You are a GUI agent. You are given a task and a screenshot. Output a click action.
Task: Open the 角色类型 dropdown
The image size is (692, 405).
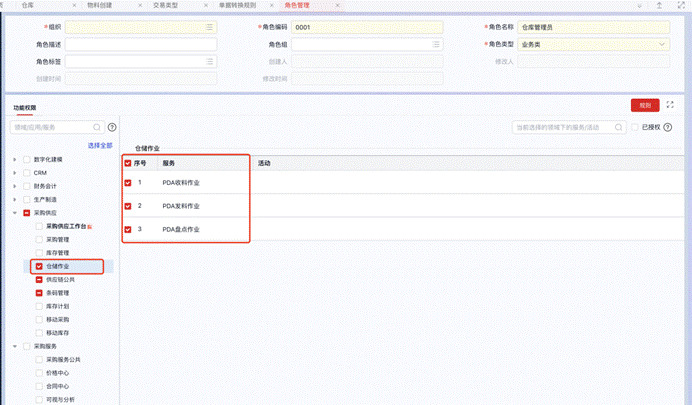pyautogui.click(x=662, y=44)
